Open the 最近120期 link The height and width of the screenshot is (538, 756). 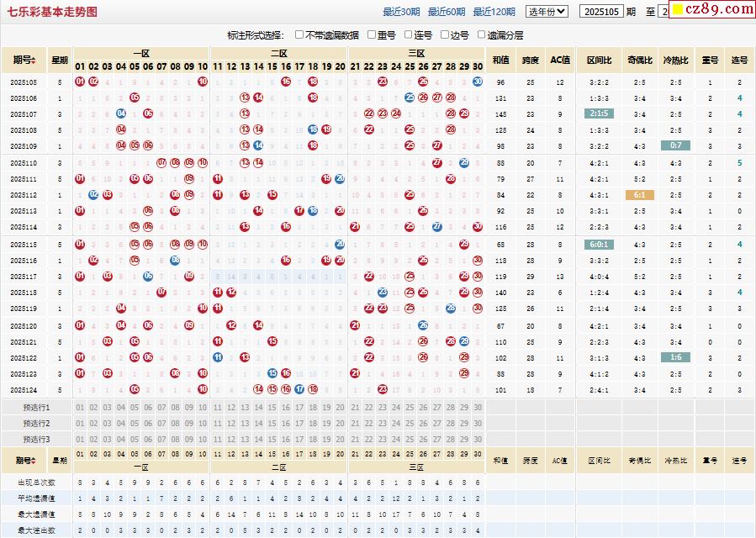pos(494,12)
